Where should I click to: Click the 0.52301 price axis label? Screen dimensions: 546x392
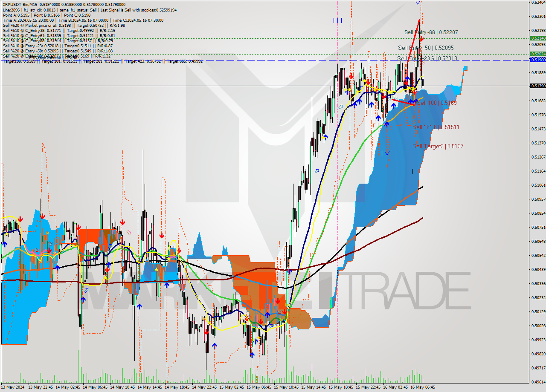tap(539, 17)
